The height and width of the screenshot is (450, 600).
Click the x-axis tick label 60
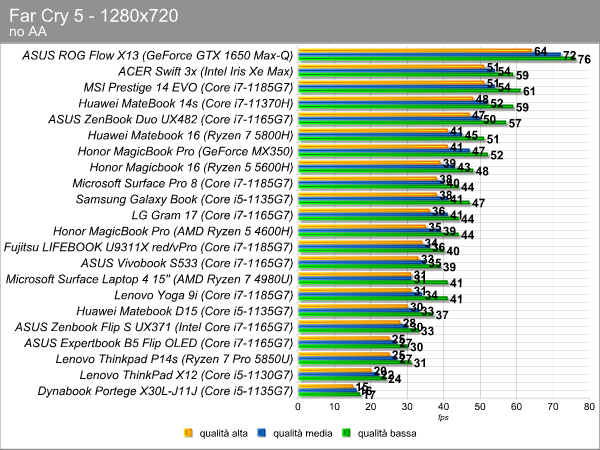517,406
